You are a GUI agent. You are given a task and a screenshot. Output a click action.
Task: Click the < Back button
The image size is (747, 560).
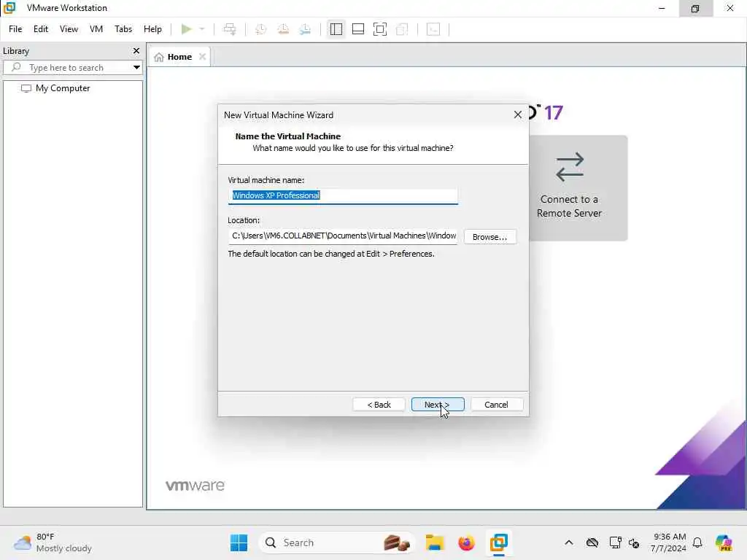tap(379, 404)
